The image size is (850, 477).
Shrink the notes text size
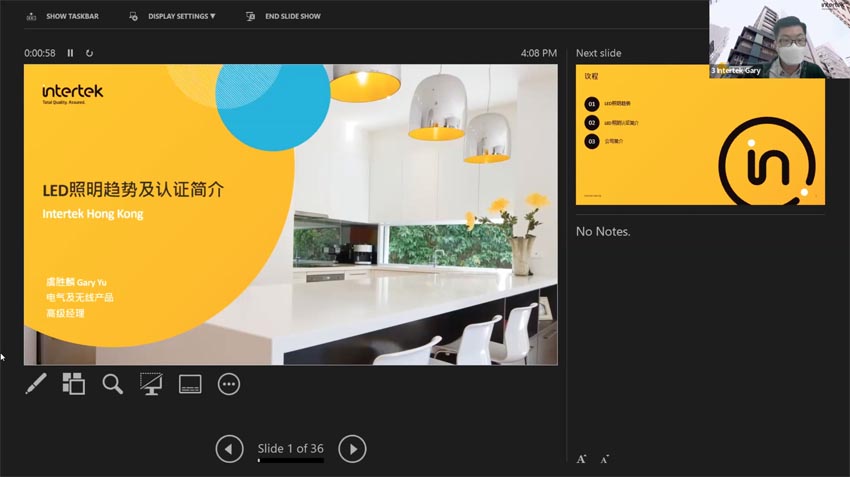click(x=605, y=459)
